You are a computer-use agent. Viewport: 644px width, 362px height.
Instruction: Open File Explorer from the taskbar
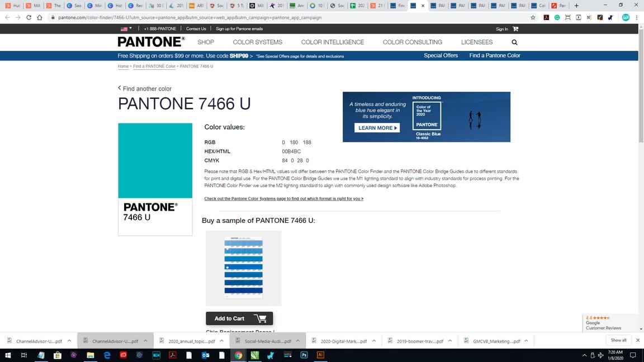coord(91,355)
